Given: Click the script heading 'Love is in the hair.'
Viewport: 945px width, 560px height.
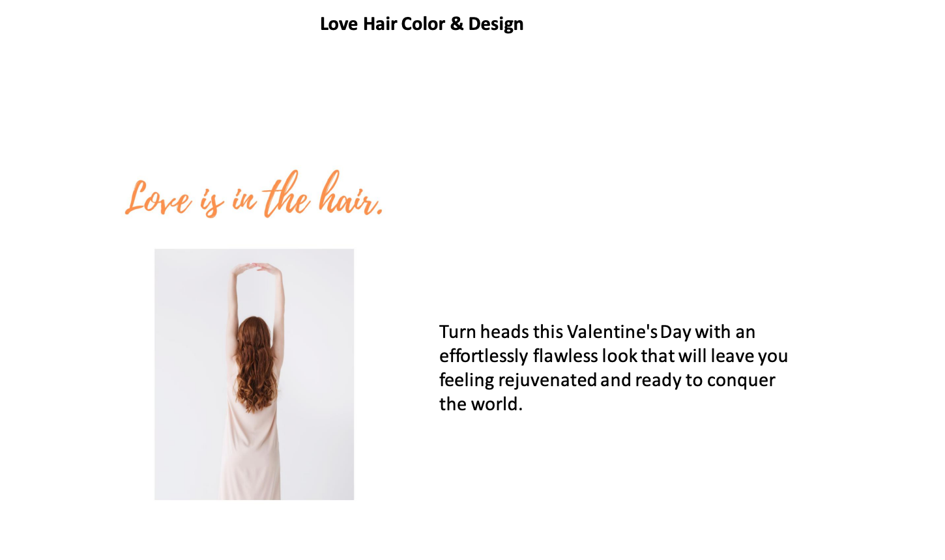Looking at the screenshot, I should point(254,194).
